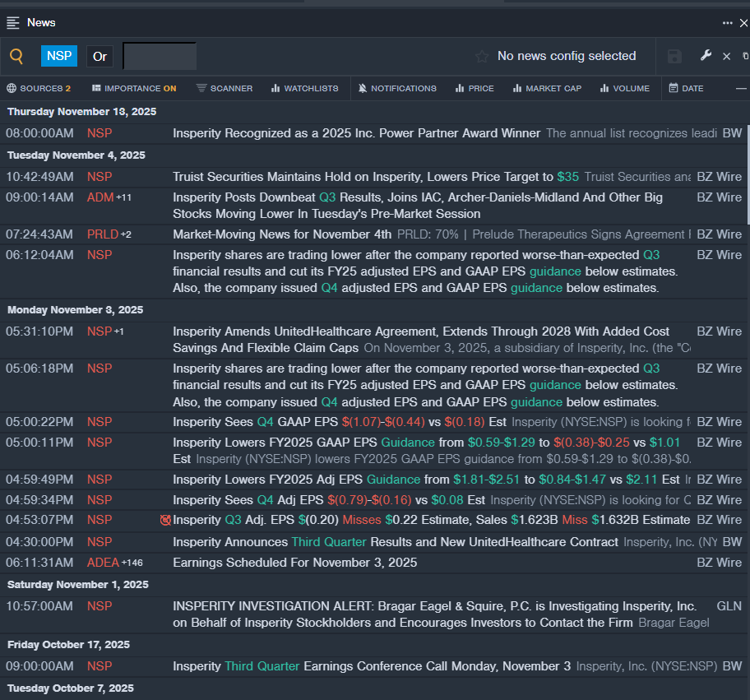Toggle the Importance ON filter

click(x=134, y=88)
